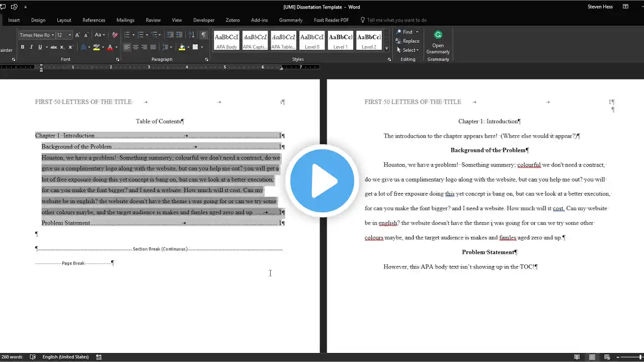The width and height of the screenshot is (644, 362).
Task: Center-align the paragraph text
Action: [x=135, y=47]
